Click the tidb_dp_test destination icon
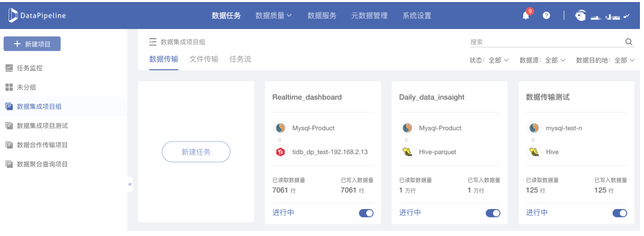 tap(280, 152)
